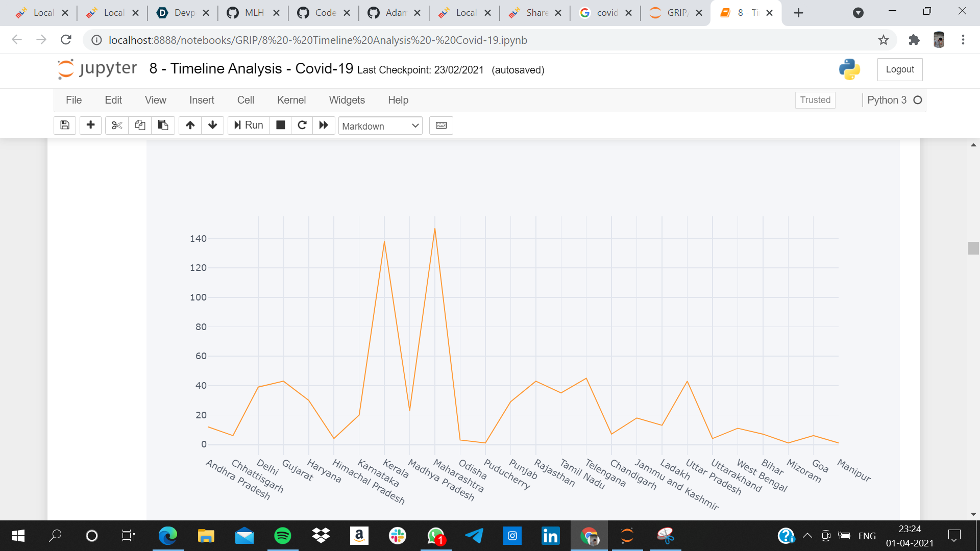Move selected cell down arrow

[213, 125]
